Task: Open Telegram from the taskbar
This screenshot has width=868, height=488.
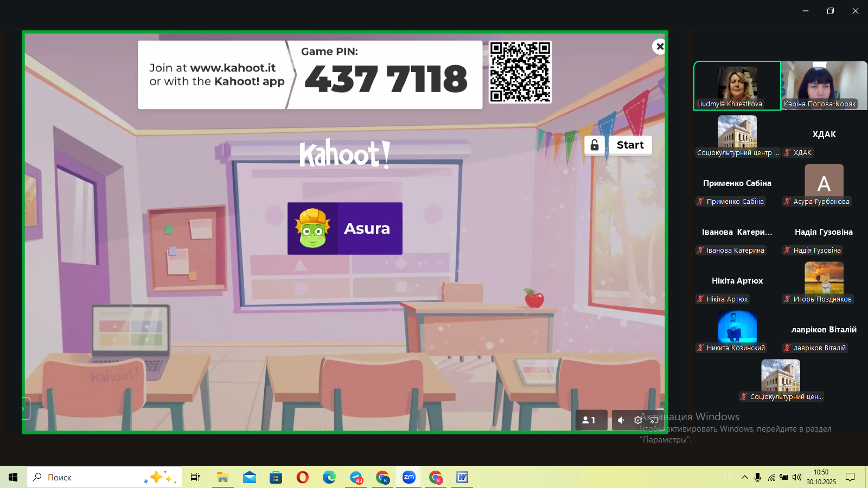Action: [x=356, y=477]
